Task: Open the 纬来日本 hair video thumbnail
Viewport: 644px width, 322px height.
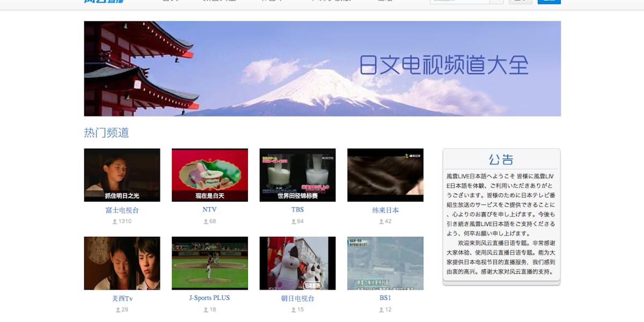Action: [385, 175]
